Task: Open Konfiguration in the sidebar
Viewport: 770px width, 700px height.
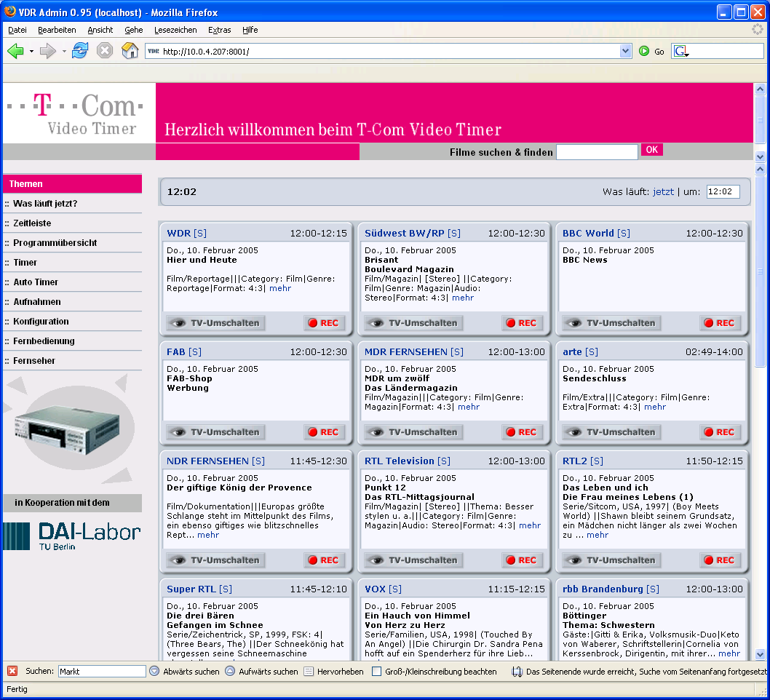Action: [x=41, y=321]
